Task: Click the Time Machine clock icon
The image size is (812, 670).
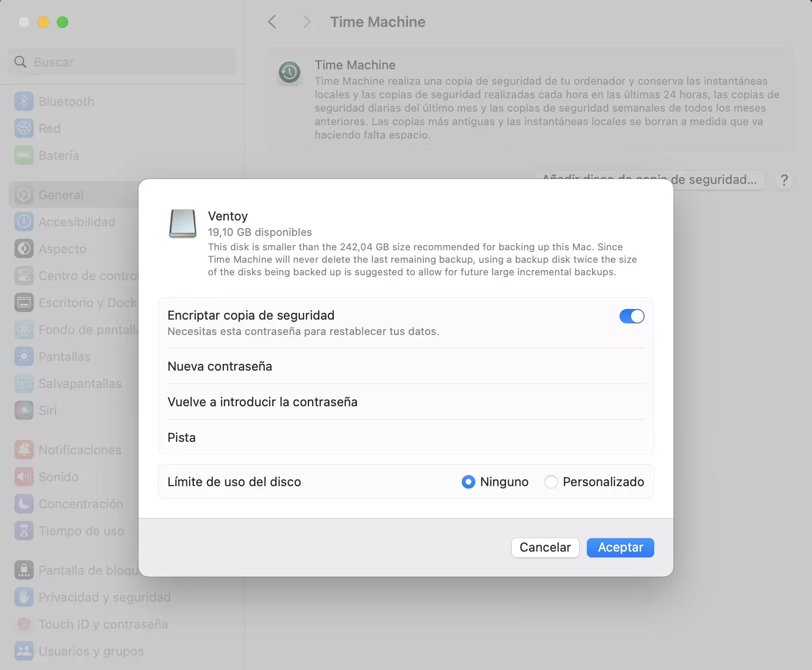Action: coord(290,73)
